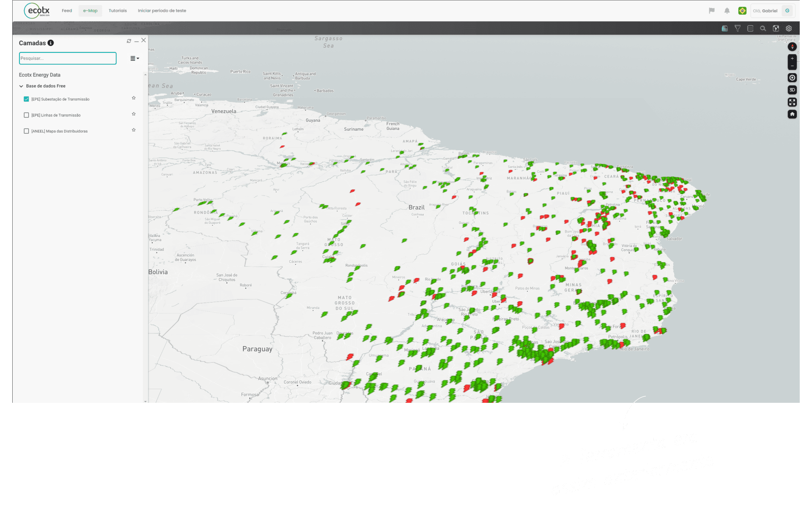Click the map home button
This screenshot has width=812, height=531.
792,114
